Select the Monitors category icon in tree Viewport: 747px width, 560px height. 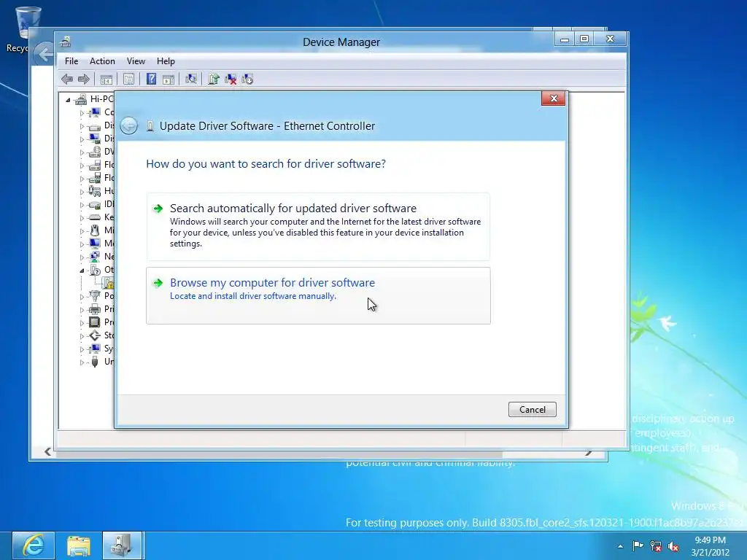click(x=95, y=244)
